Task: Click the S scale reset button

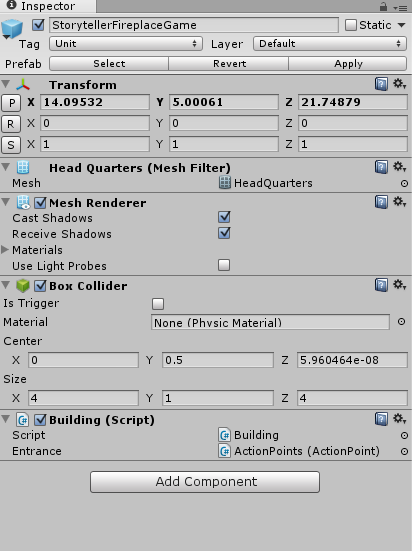Action: click(x=11, y=145)
